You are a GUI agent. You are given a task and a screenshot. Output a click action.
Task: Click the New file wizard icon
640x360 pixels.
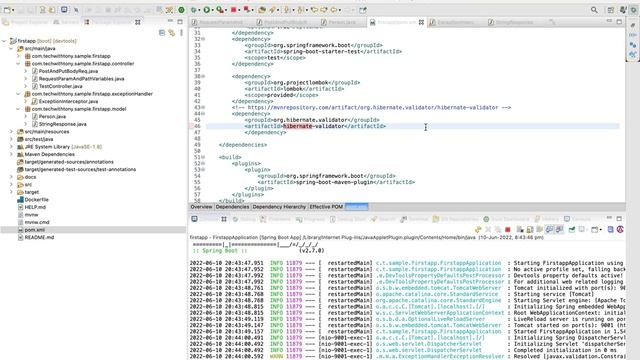(7, 9)
